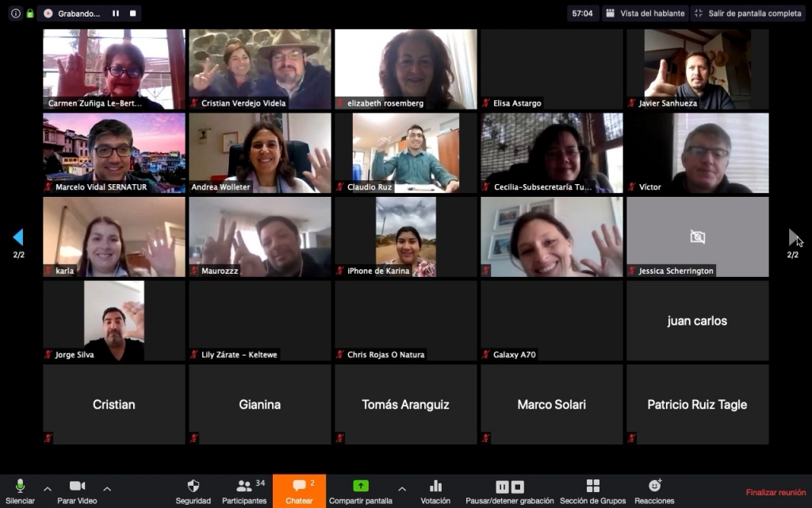Open the Participantes panel

pyautogui.click(x=244, y=487)
